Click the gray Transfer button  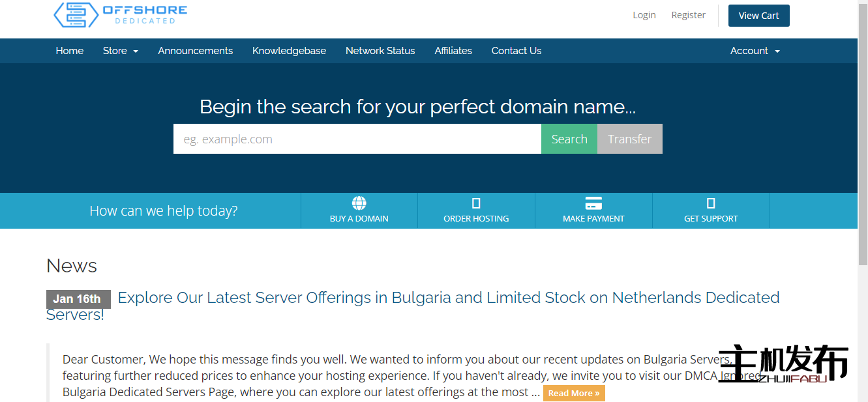[629, 139]
